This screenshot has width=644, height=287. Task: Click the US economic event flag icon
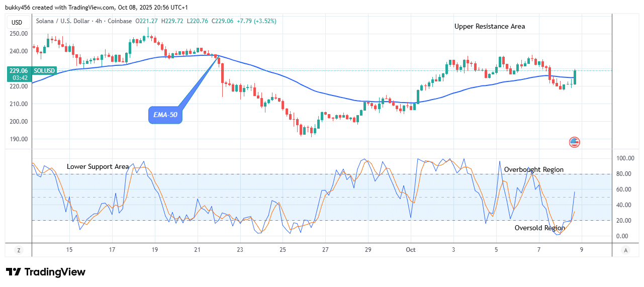click(575, 142)
